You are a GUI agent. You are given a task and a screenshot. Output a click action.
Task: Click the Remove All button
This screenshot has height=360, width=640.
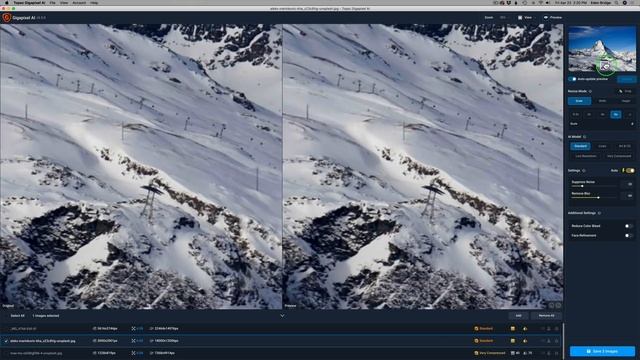pyautogui.click(x=547, y=316)
